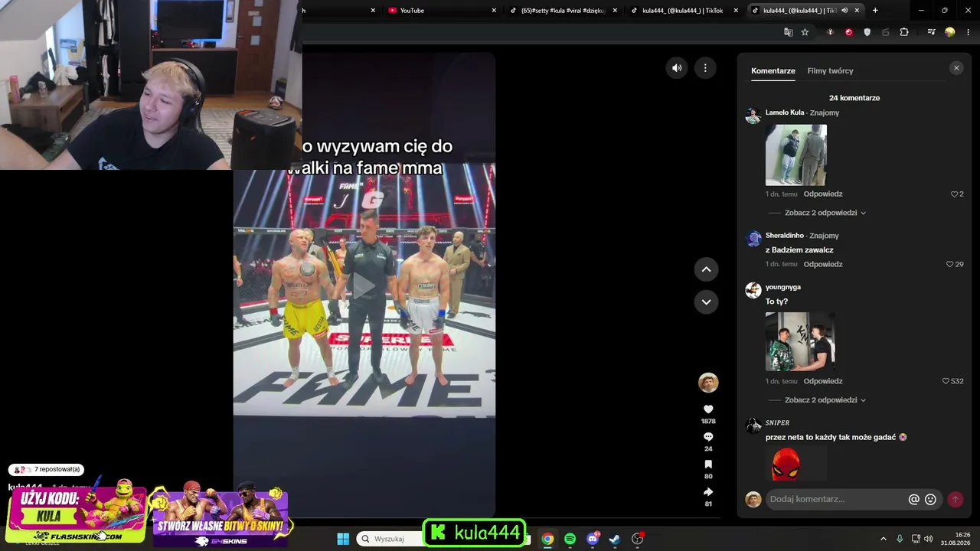The height and width of the screenshot is (551, 980).
Task: Switch to the Filmy twórcy tab
Action: tap(830, 71)
